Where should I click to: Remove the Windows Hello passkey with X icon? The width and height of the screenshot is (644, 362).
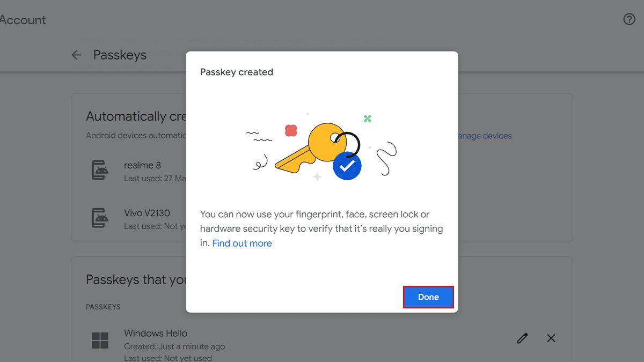coord(551,338)
